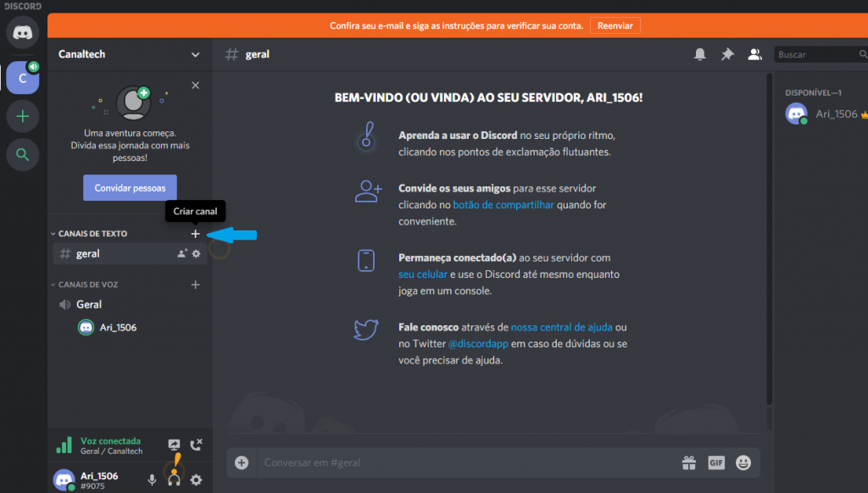868x493 pixels.
Task: Deafen with the headphones icon
Action: coord(174,479)
